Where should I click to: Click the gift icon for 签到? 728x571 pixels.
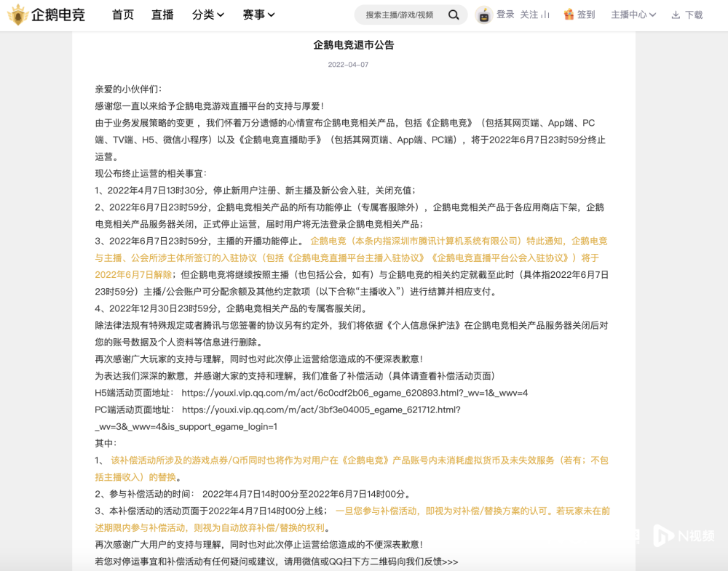click(x=569, y=15)
